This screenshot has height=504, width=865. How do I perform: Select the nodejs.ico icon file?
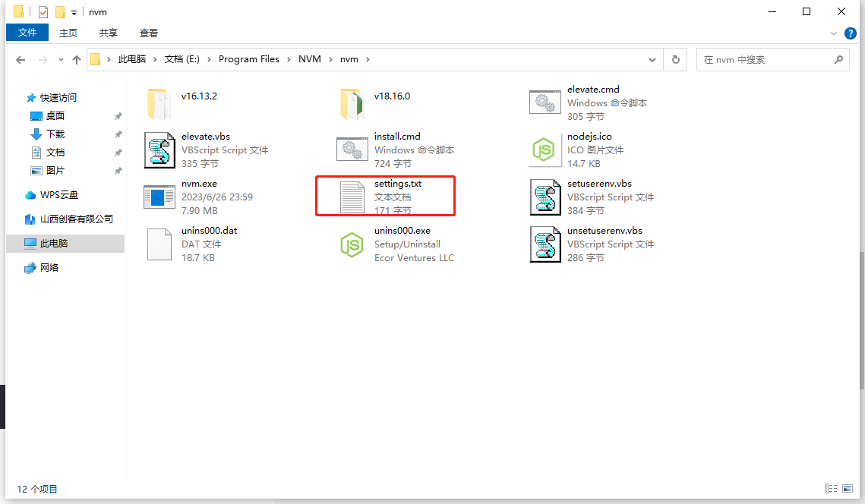(545, 150)
